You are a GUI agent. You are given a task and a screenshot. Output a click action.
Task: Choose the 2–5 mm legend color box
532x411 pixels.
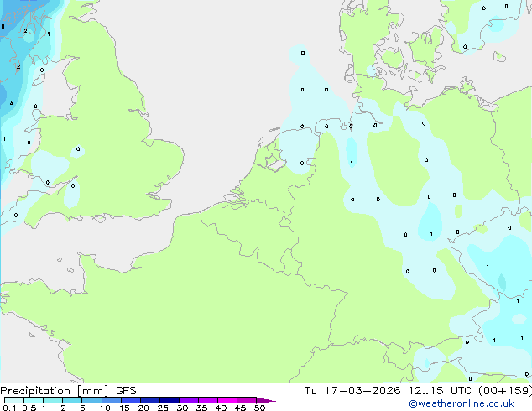(72, 400)
